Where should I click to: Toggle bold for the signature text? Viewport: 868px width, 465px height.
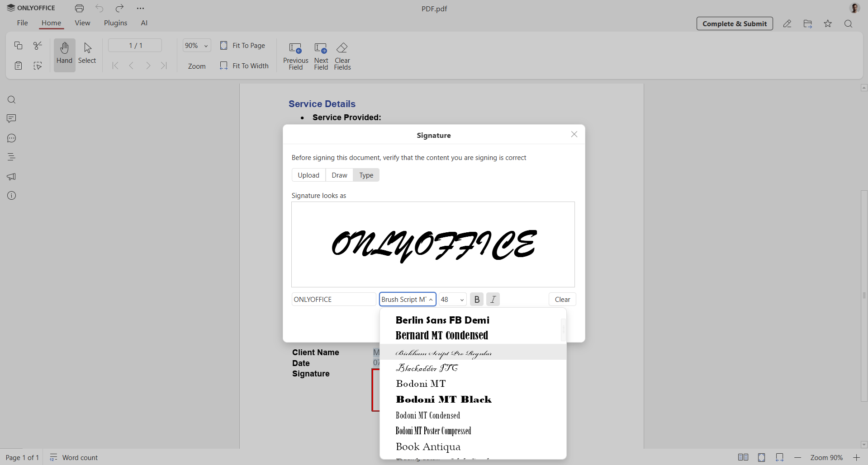coord(476,299)
